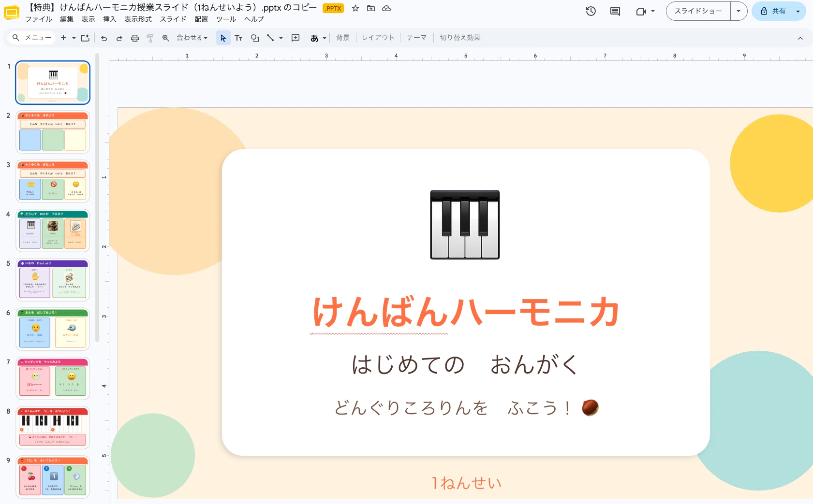Screen dimensions: 813x504
Task: Click the insert template icon
Action: [86, 38]
